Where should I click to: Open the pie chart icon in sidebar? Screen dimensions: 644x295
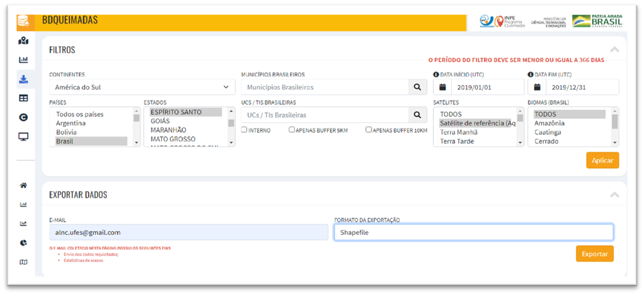24,243
